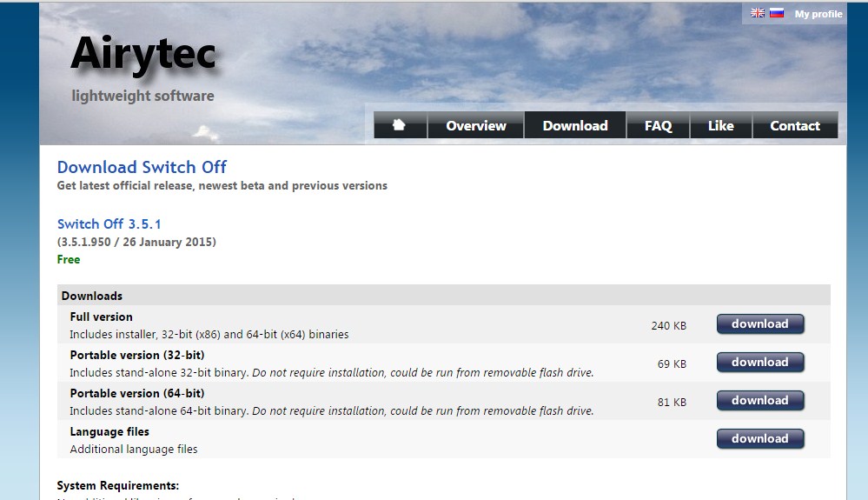Open the FAQ menu item
Image resolution: width=868 pixels, height=500 pixels.
click(658, 125)
